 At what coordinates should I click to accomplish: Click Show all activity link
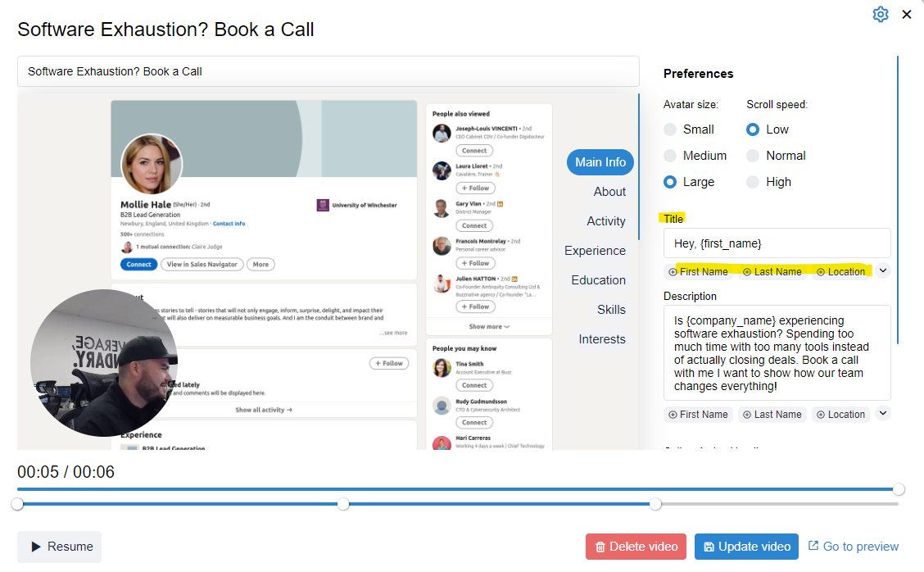point(264,410)
